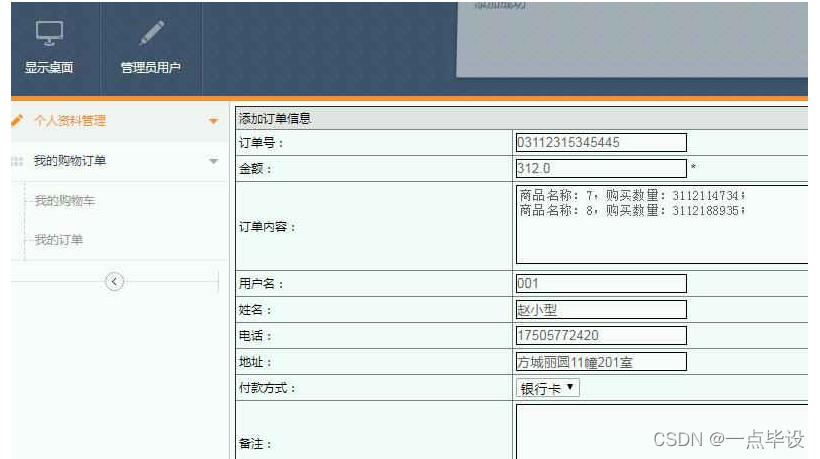Click the orange pencil icon beside 个人资料管理
Viewport: 820px width, 459px height.
17,121
